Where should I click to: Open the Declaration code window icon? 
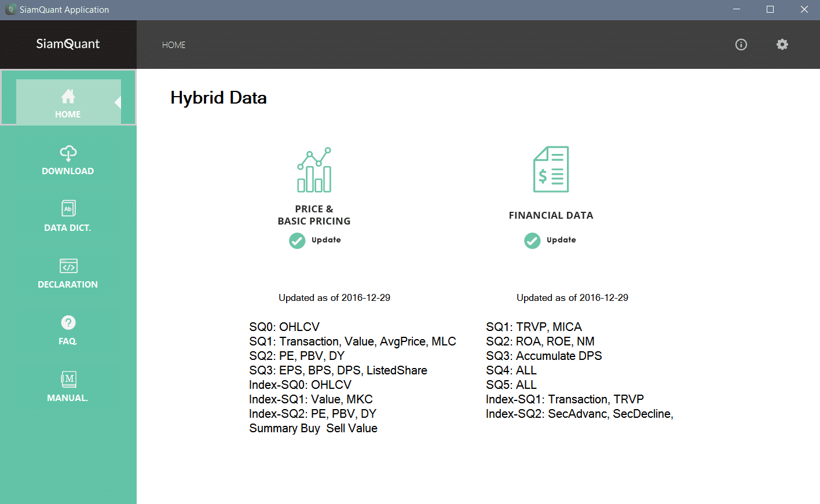coord(68,266)
